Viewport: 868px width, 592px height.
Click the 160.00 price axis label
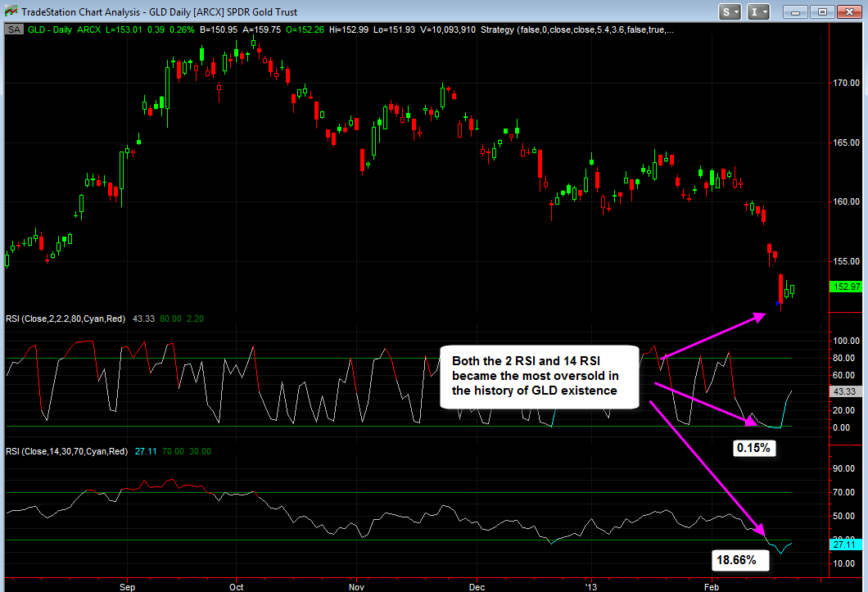[847, 201]
